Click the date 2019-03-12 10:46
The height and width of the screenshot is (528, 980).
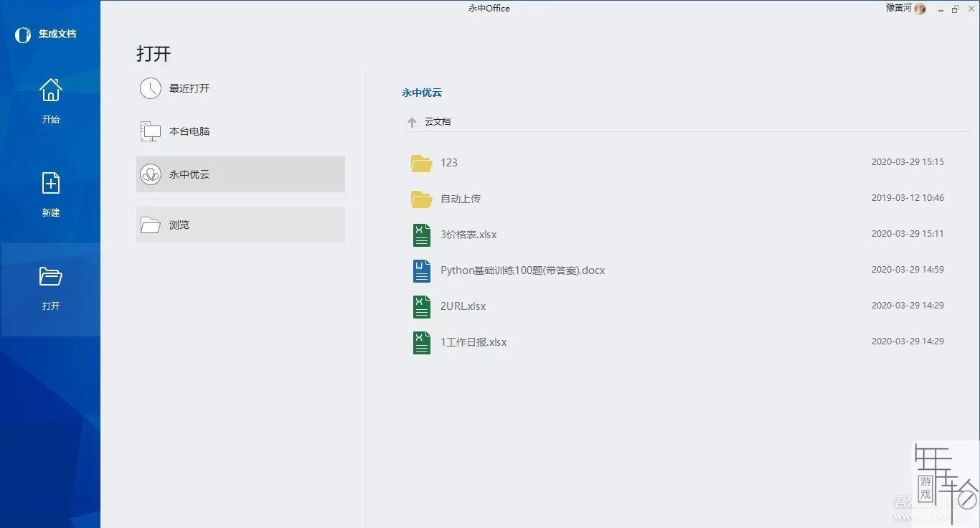point(908,198)
